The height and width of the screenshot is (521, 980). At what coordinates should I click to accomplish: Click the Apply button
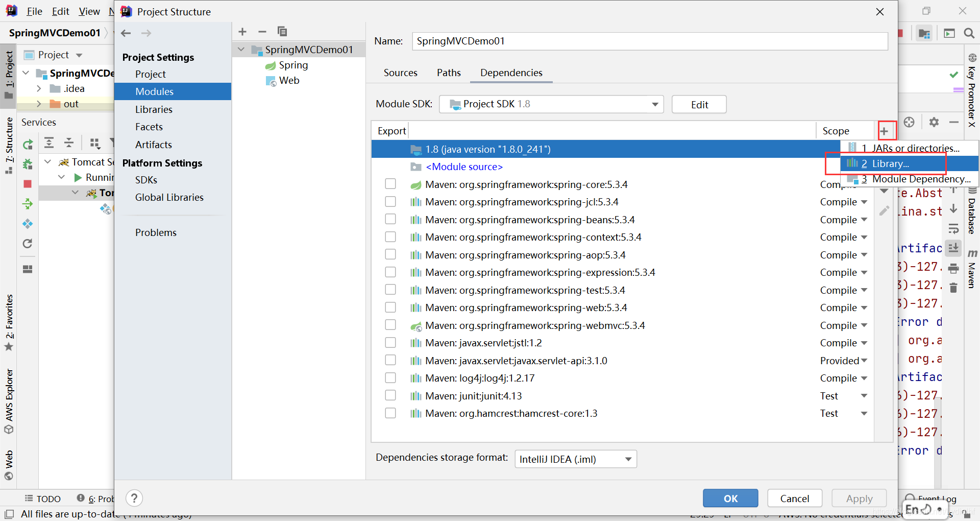click(859, 499)
